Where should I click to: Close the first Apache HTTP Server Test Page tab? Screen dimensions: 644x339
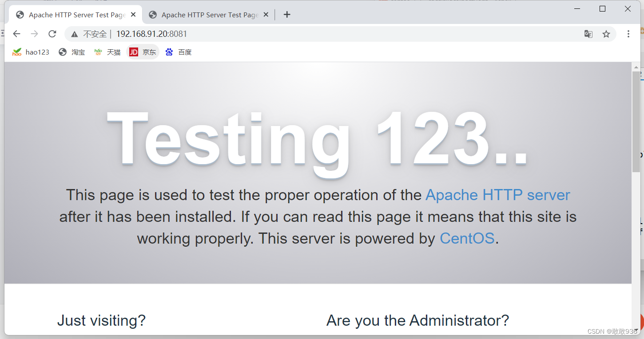coord(133,15)
